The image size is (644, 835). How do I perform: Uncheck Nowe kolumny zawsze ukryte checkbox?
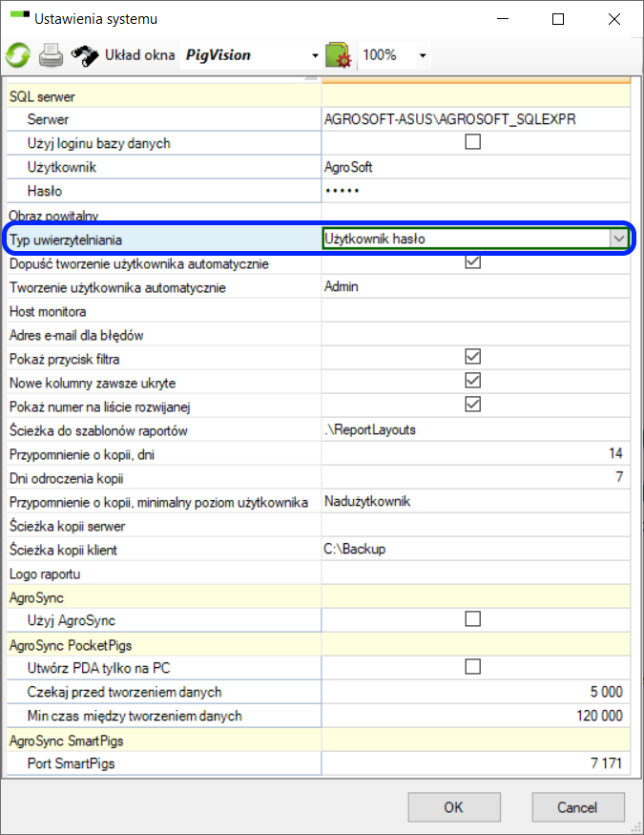click(x=472, y=380)
